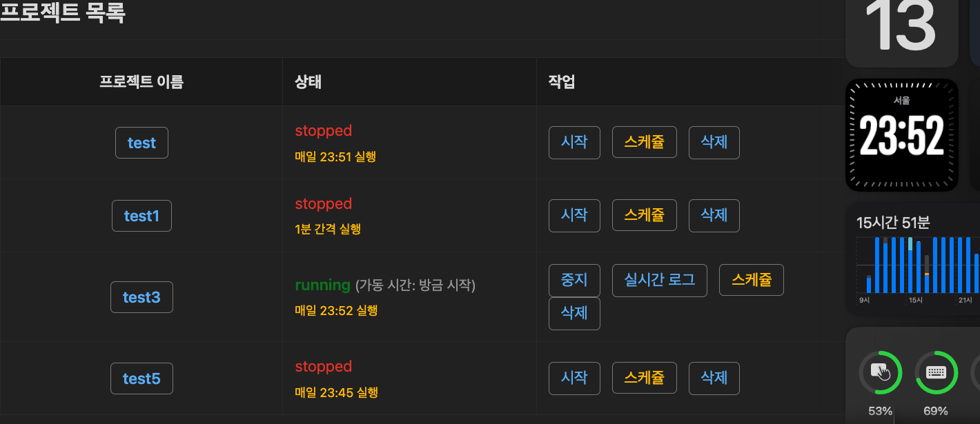Screen dimensions: 980x424
Task: Start the test project
Action: point(574,143)
